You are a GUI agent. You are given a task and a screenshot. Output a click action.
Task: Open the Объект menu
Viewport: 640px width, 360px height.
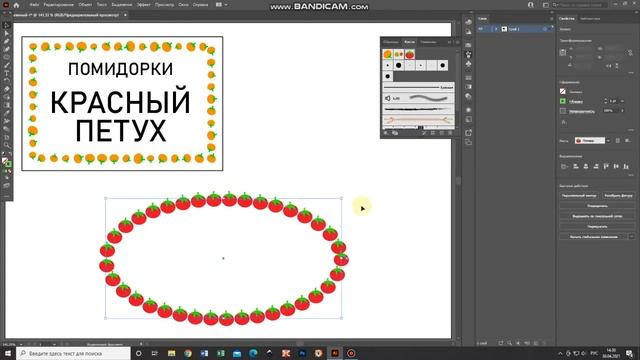[85, 4]
